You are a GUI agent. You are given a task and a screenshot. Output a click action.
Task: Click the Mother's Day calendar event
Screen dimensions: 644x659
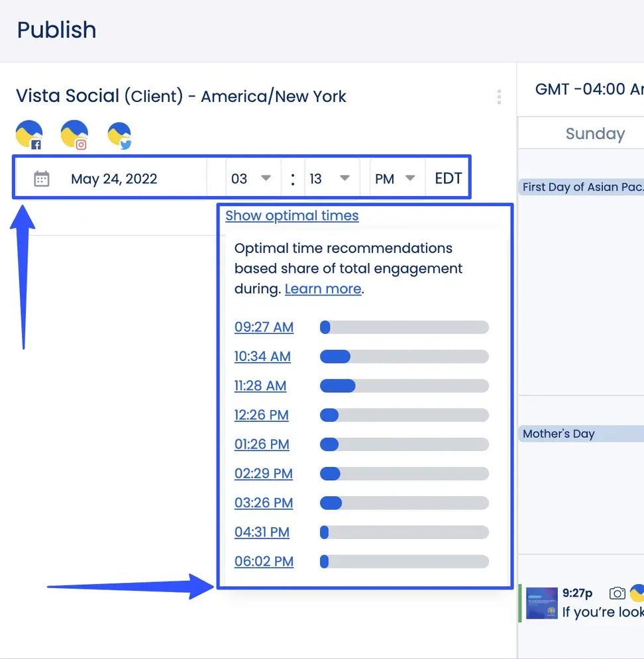point(559,433)
